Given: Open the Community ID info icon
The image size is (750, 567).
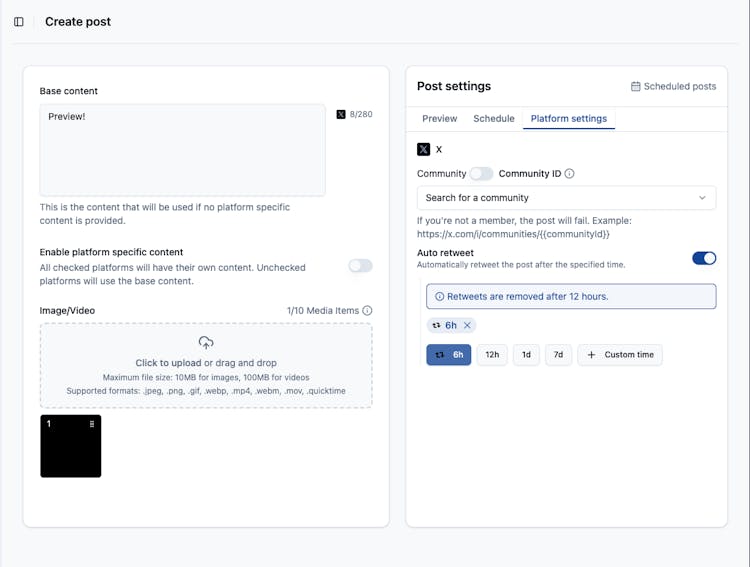Looking at the screenshot, I should [569, 174].
